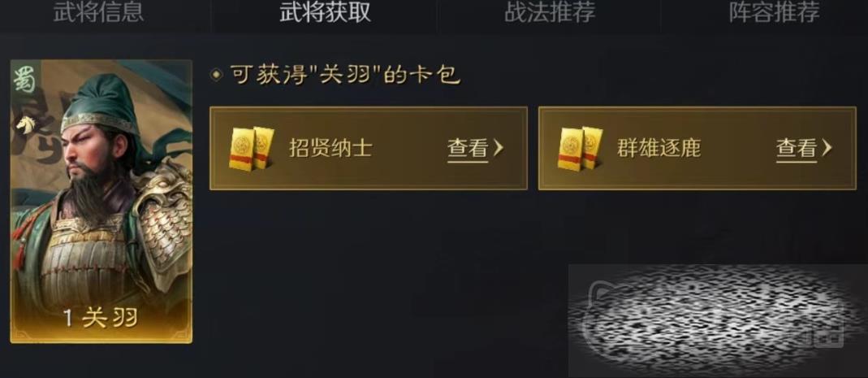Click the 蜀 faction badge on card
Screen dimensions: 868x378
point(25,79)
